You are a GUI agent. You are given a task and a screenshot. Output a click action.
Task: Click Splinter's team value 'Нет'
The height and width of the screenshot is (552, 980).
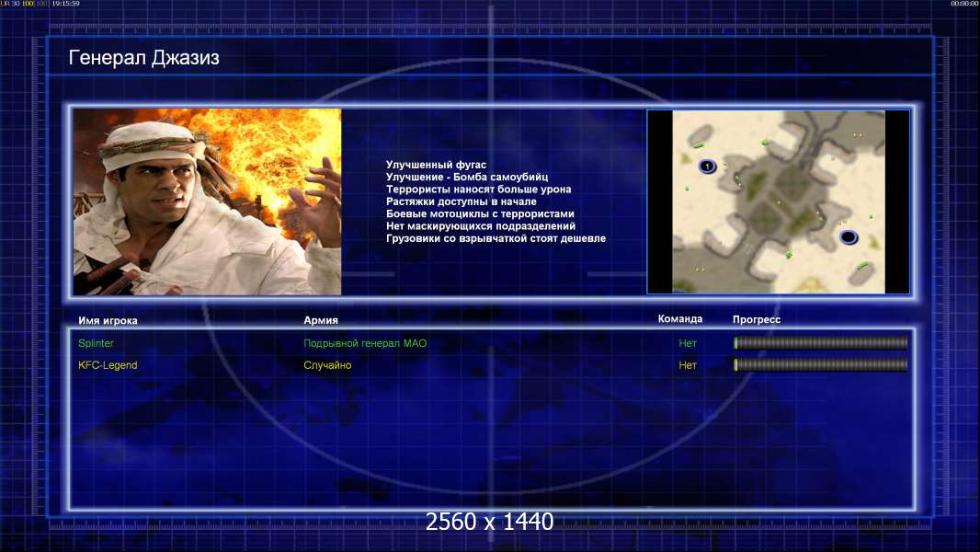pos(688,343)
